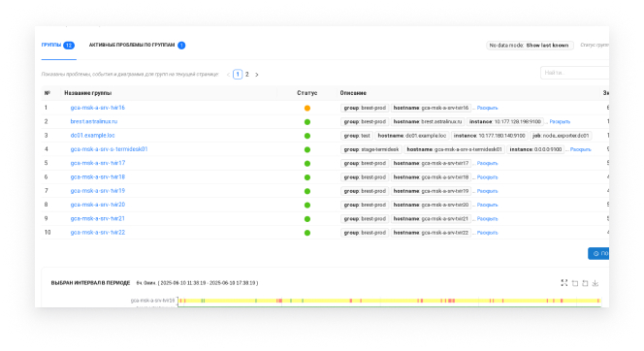Select page 2 in pagination
644x351 pixels.
[x=247, y=75]
